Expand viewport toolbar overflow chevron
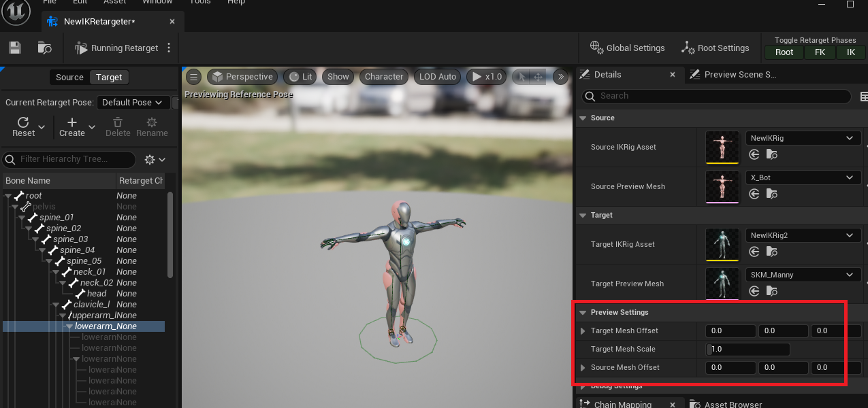Screen dimensions: 868x408 tap(560, 77)
